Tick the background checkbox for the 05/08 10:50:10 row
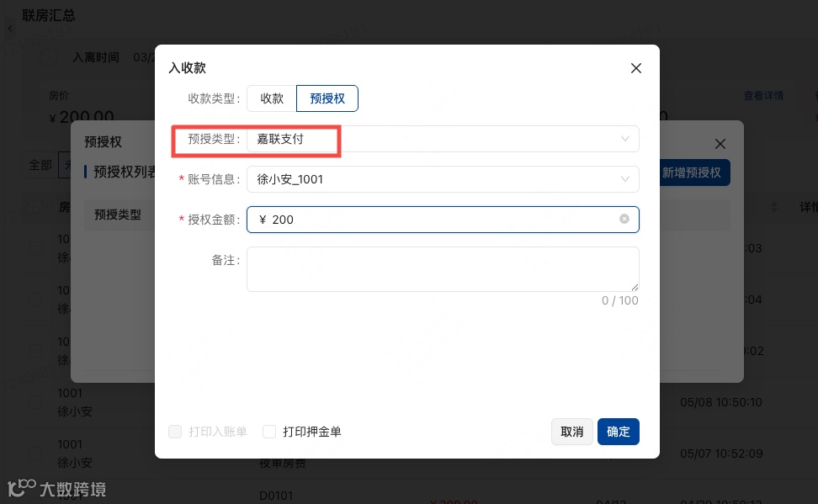The image size is (818, 504). click(x=35, y=402)
